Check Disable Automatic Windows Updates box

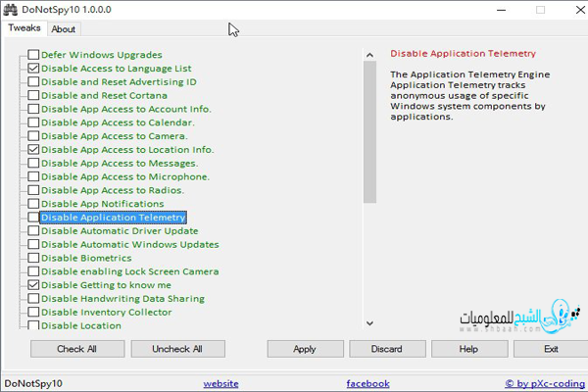click(x=33, y=244)
